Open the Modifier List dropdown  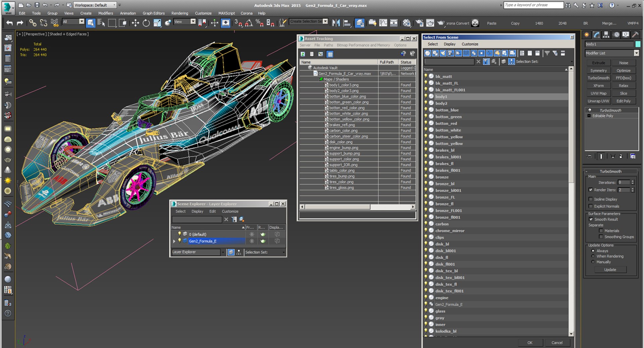pos(612,53)
